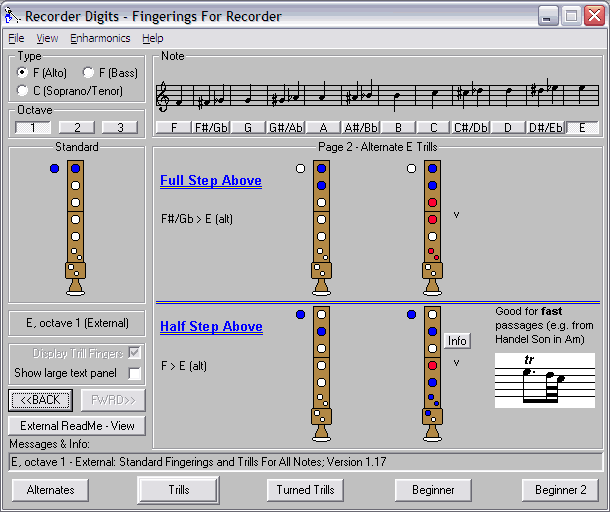Select the C#/Db note button
Viewport: 610px width, 512px height.
click(x=470, y=128)
